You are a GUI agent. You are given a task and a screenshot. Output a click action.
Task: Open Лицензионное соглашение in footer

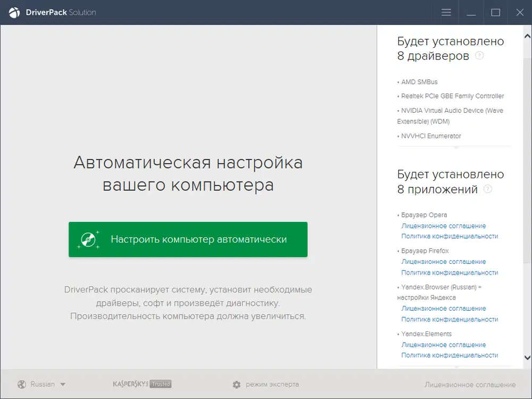coord(470,385)
